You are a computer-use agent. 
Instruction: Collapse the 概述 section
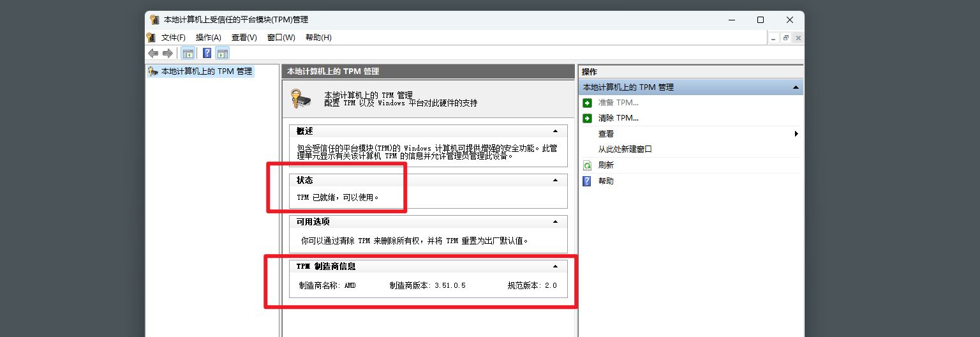tap(555, 131)
